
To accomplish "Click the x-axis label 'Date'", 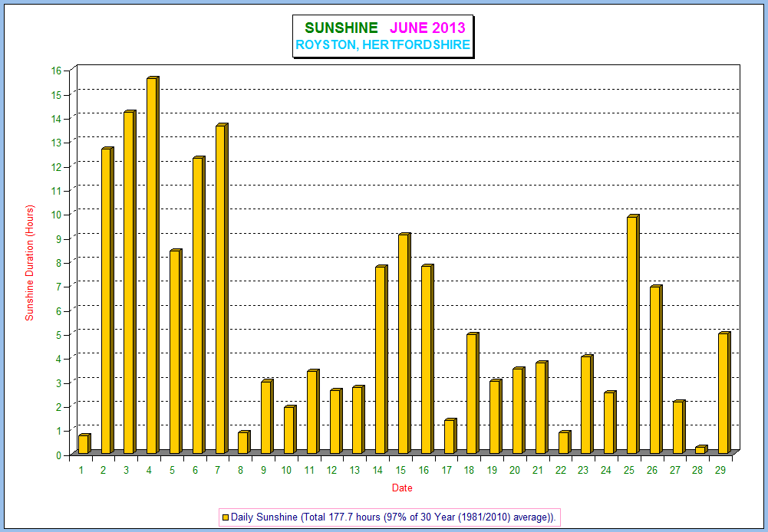I will 402,488.
